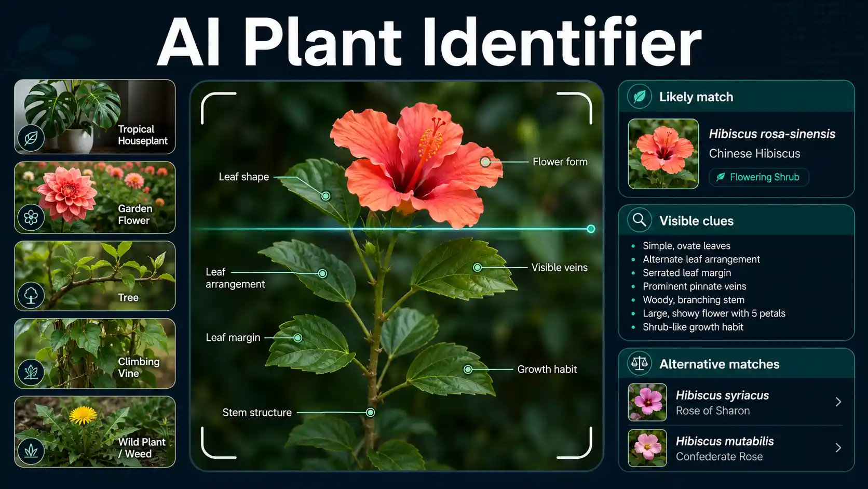
Task: Click the Flower form label
Action: pos(560,162)
